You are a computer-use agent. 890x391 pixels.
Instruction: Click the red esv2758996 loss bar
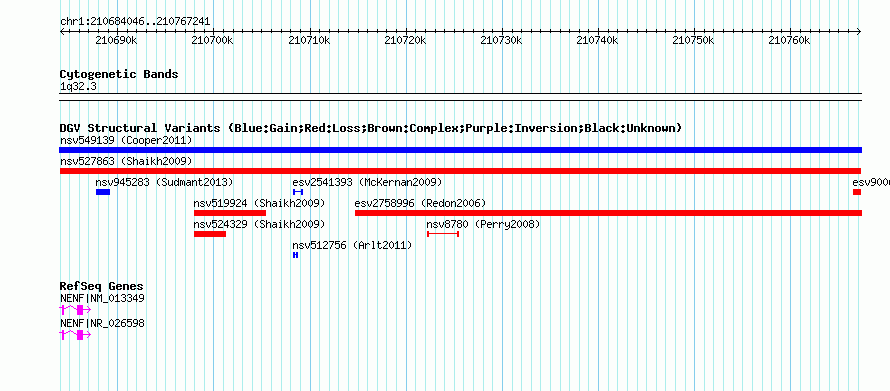[x=608, y=213]
